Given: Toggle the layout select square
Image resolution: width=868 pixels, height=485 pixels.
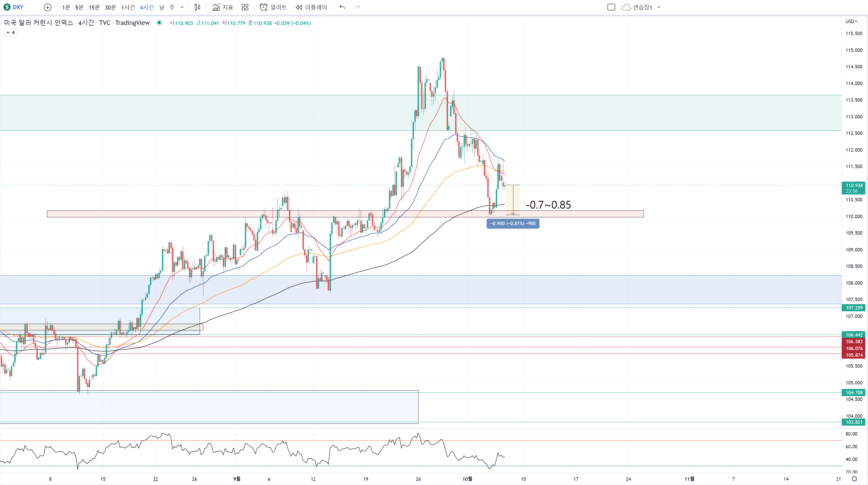Looking at the screenshot, I should [x=611, y=7].
